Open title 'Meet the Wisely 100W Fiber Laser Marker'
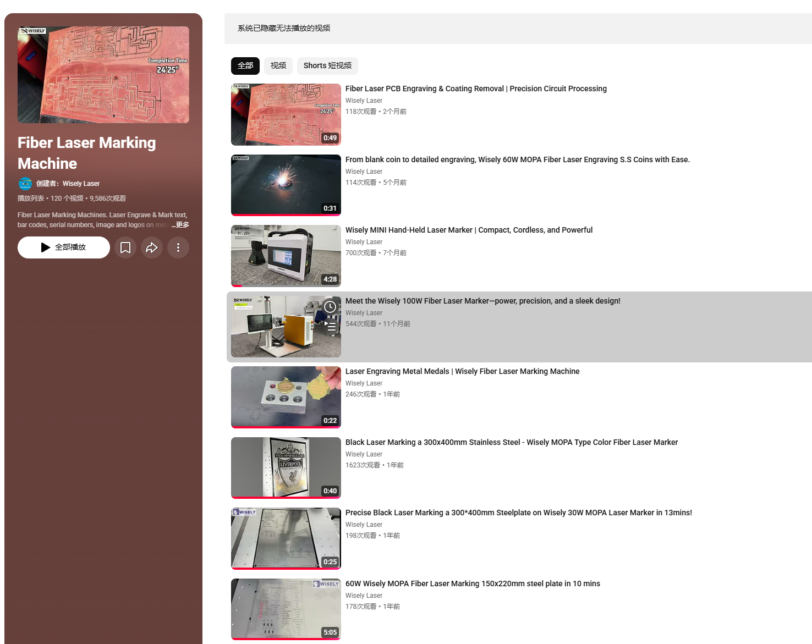This screenshot has height=644, width=812. (482, 301)
